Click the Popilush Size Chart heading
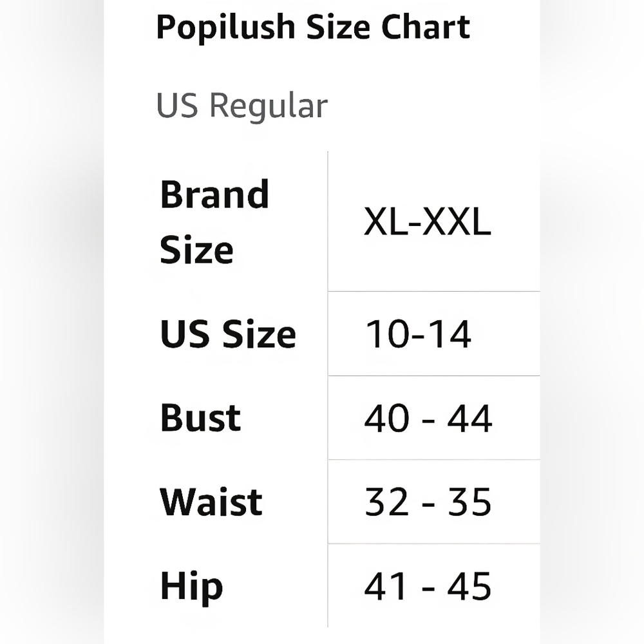Viewport: 644px width, 644px height. tap(313, 27)
